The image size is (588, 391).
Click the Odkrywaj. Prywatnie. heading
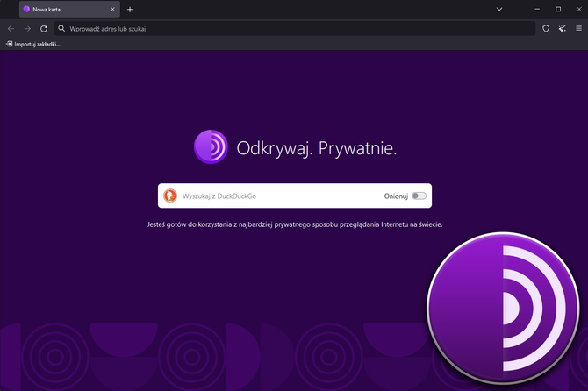(317, 148)
